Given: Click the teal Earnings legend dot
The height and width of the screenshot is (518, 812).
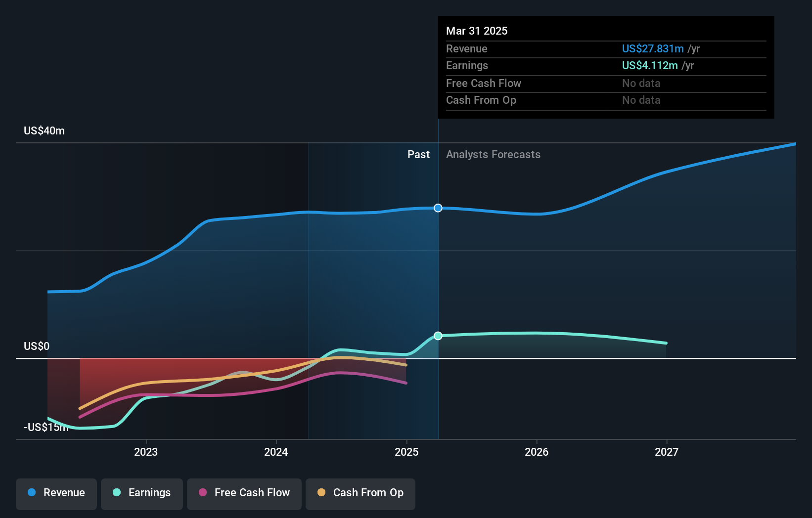Looking at the screenshot, I should [x=117, y=492].
